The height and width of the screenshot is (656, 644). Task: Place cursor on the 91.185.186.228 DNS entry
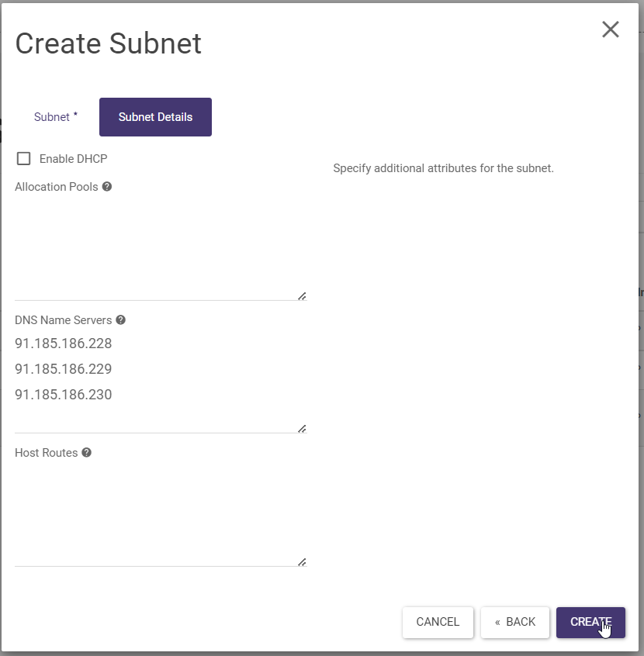tap(64, 344)
